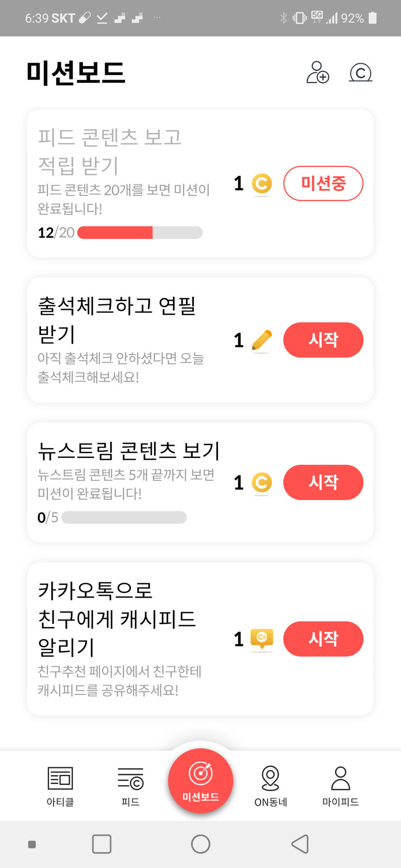This screenshot has height=868, width=401.
Task: Tap the 0/5 뉴스트림 progress bar
Action: (x=124, y=518)
